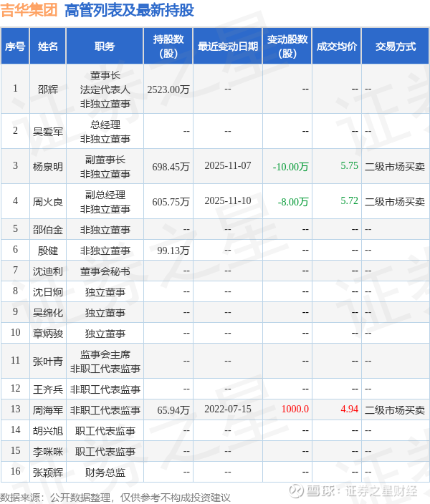Click the 雪球 logo icon
430x504 pixels.
[x=297, y=491]
